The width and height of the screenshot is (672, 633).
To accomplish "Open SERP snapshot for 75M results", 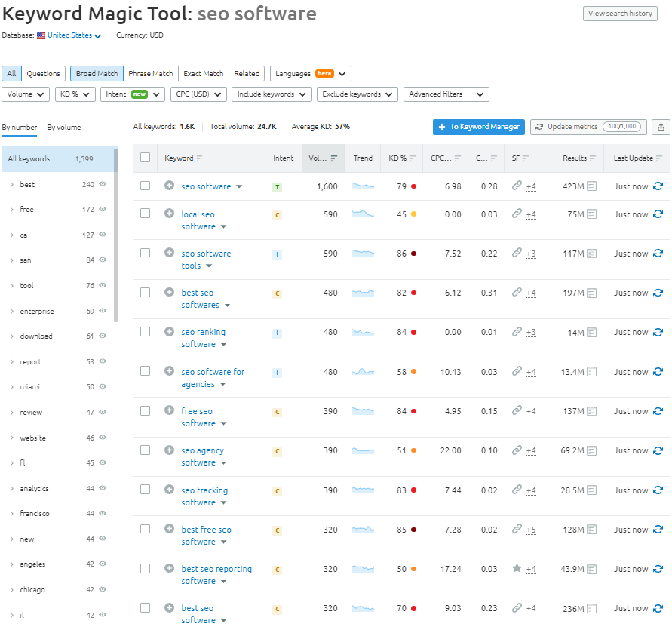I will (591, 214).
